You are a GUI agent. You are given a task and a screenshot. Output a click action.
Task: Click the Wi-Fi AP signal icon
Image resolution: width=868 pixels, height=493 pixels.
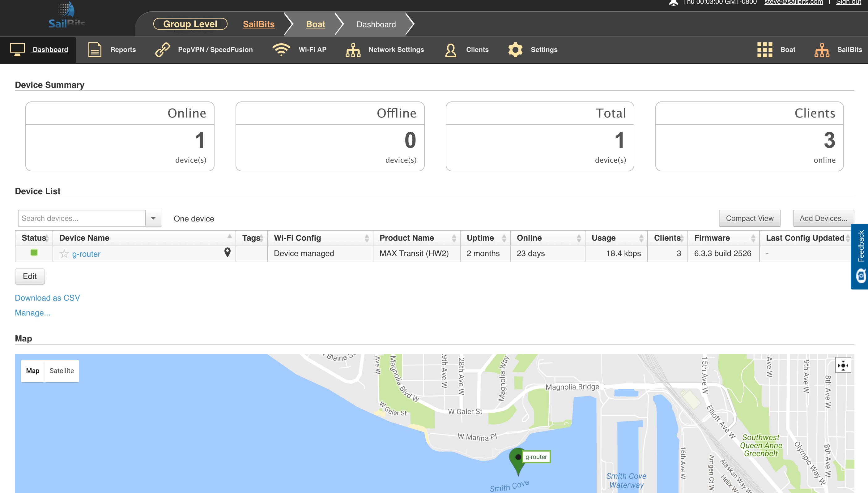pos(281,49)
